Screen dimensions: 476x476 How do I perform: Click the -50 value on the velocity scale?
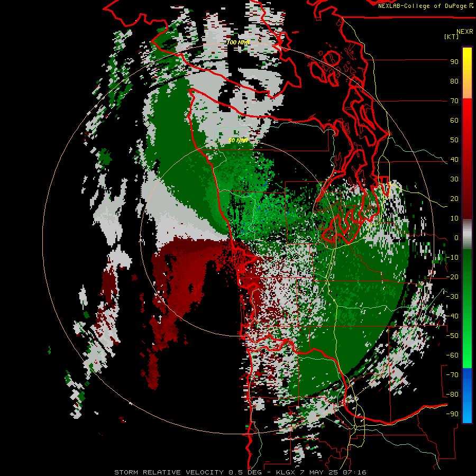pos(452,336)
